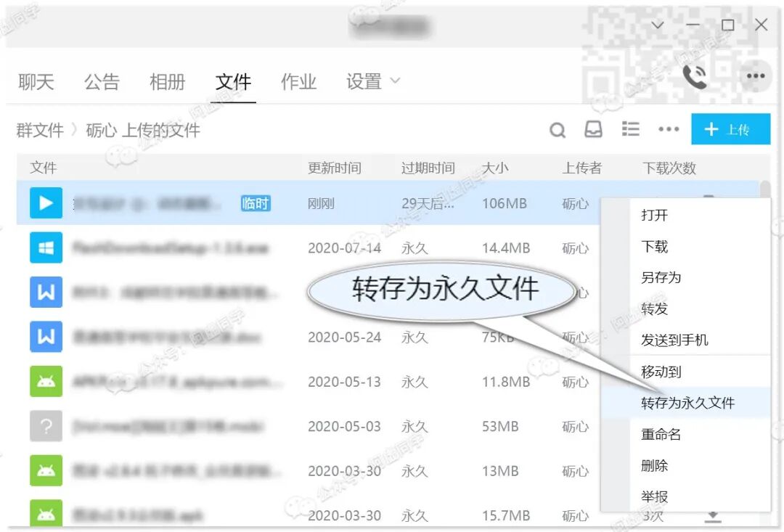784x532 pixels.
Task: Click the 53MB size cell
Action: (500, 427)
